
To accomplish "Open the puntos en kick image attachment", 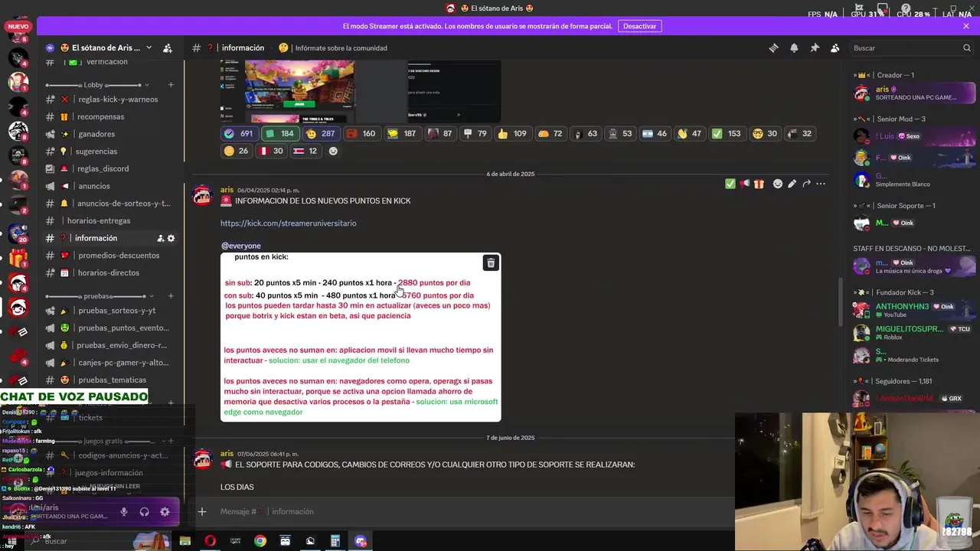I will click(361, 337).
